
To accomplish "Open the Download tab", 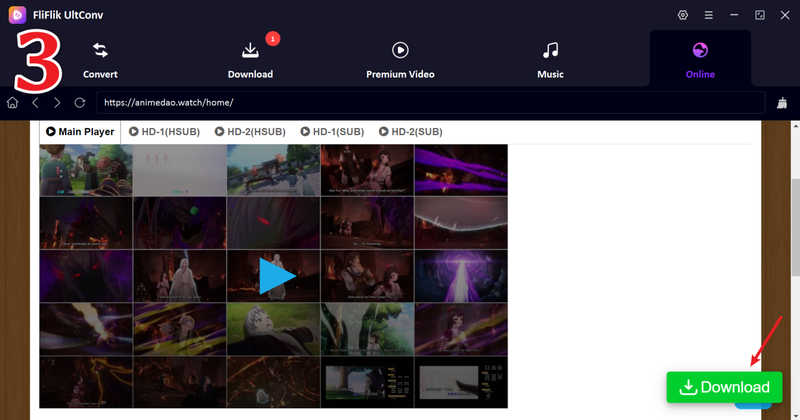I will (250, 61).
